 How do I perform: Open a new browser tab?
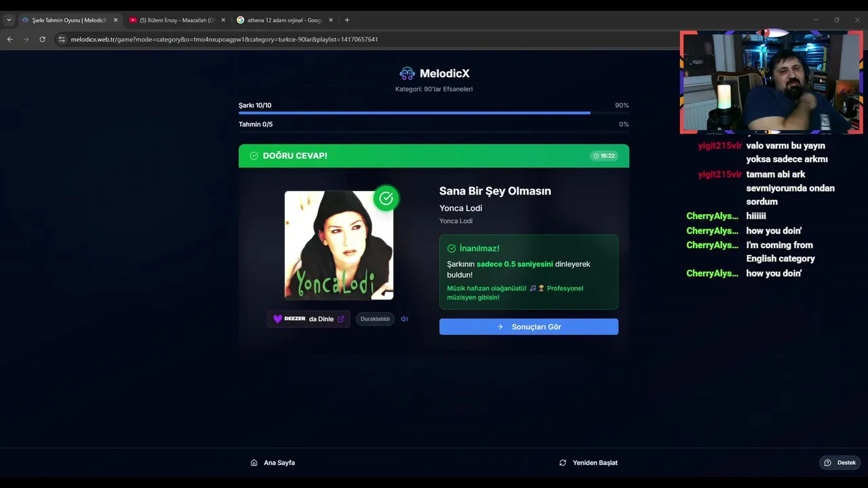[347, 20]
